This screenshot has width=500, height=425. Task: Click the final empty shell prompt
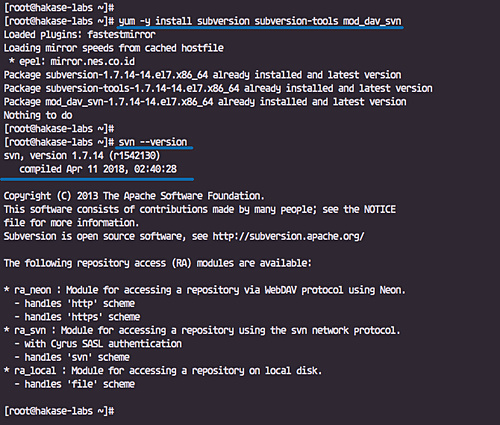pyautogui.click(x=59, y=411)
